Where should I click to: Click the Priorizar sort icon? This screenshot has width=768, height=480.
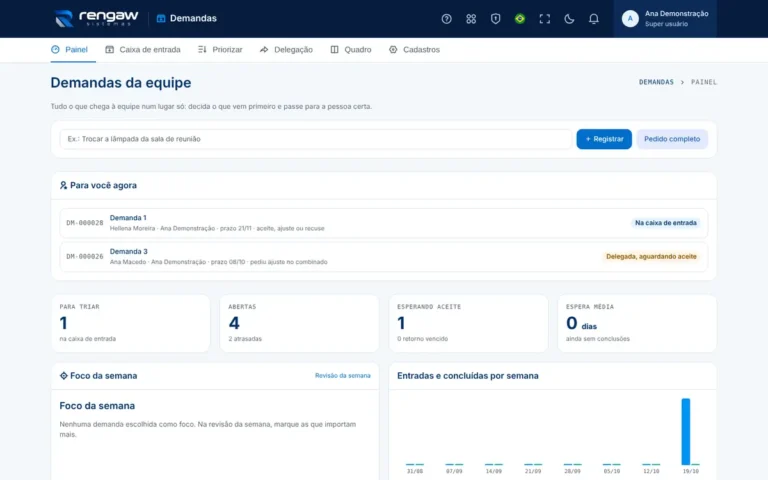click(x=202, y=49)
